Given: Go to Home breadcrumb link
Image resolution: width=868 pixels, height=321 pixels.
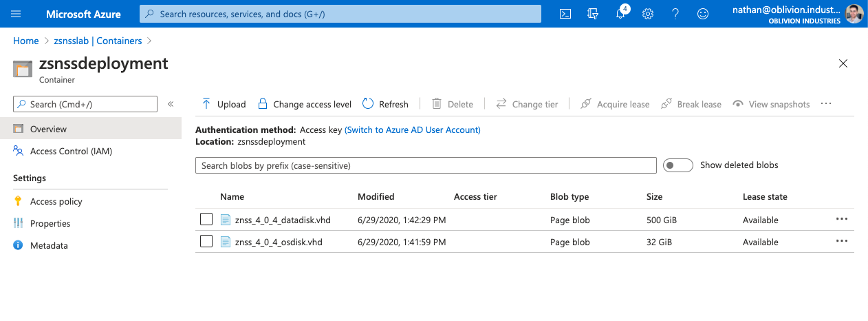Looking at the screenshot, I should click(x=26, y=41).
